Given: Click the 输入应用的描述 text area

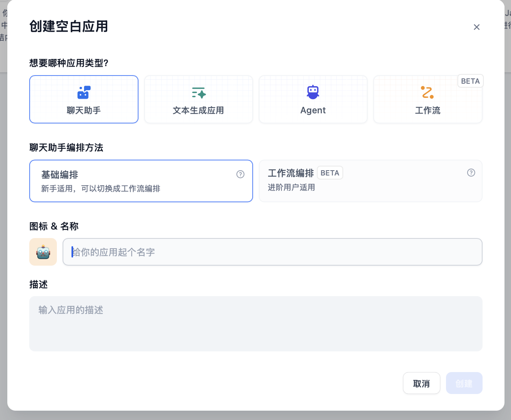Looking at the screenshot, I should coord(256,324).
